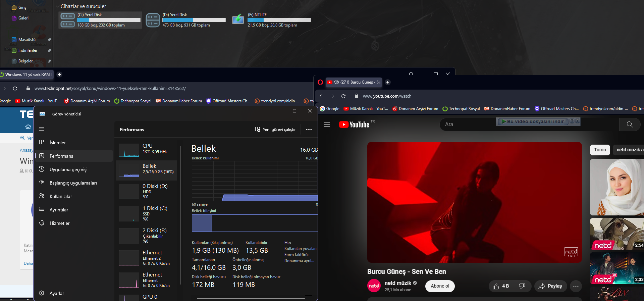Dislike the Burcu Güneş video

click(522, 286)
